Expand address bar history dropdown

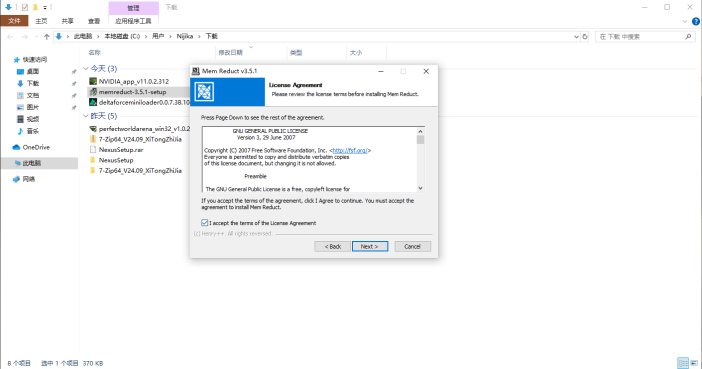[576, 37]
